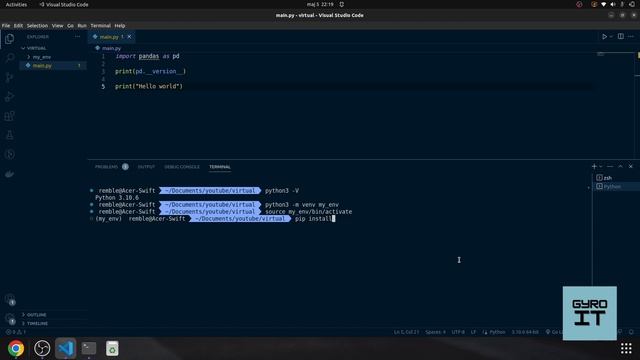Launch OBS Studio from the dock
The image size is (640, 360).
click(x=42, y=349)
